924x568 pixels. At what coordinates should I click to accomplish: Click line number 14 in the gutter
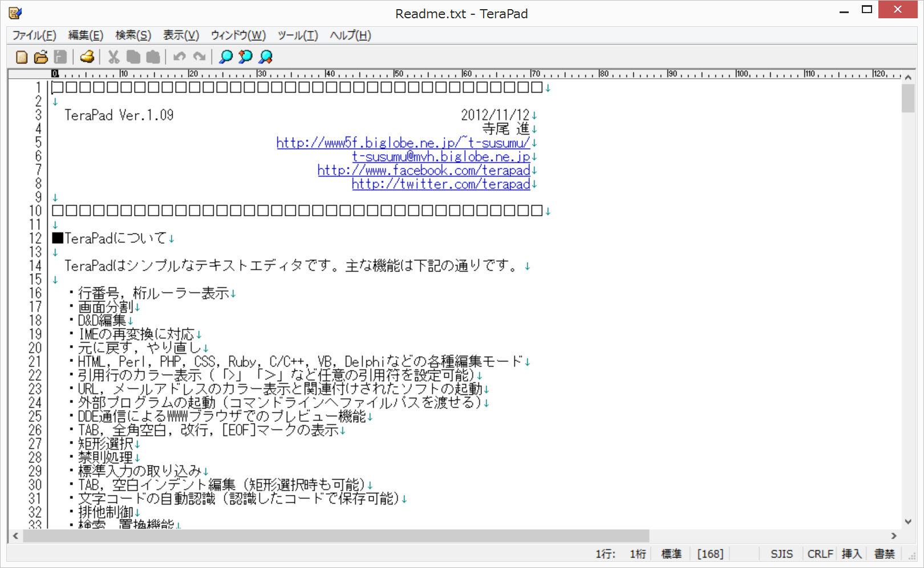35,266
